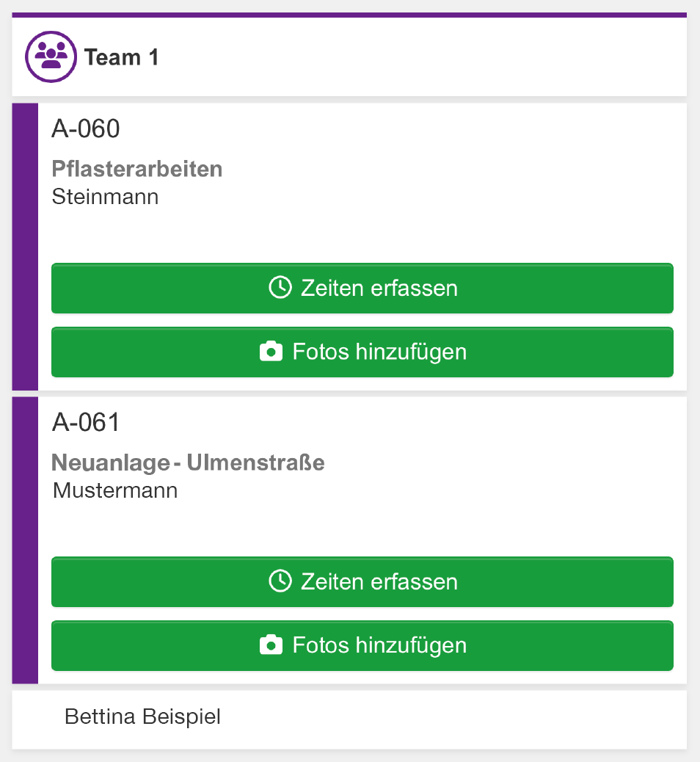Click the purple stripe of A-061 card
This screenshot has width=700, height=762.
[x=25, y=540]
